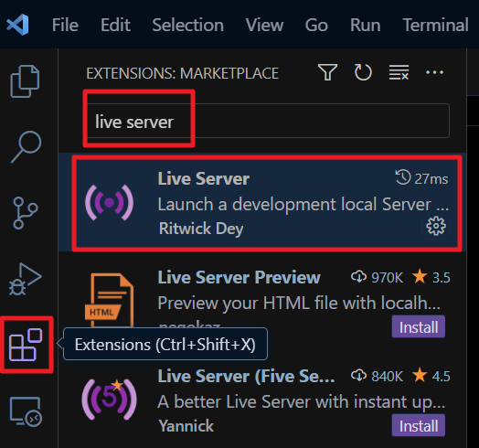Open the Explorer view in activity bar
479x448 pixels.
pos(25,81)
